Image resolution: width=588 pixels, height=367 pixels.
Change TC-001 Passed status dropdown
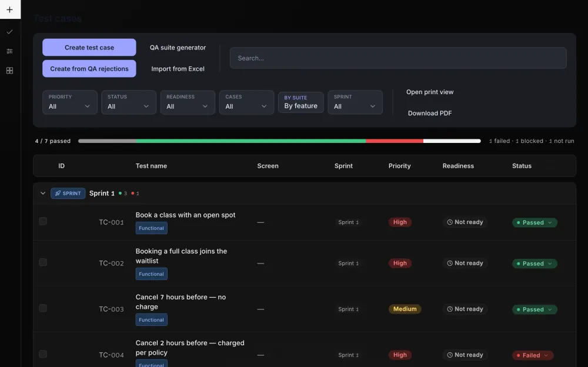pyautogui.click(x=534, y=222)
